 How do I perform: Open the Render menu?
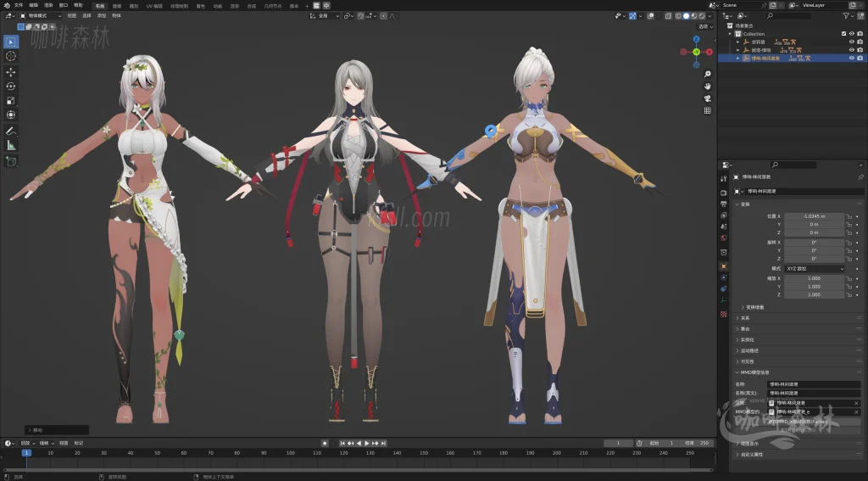pyautogui.click(x=48, y=6)
